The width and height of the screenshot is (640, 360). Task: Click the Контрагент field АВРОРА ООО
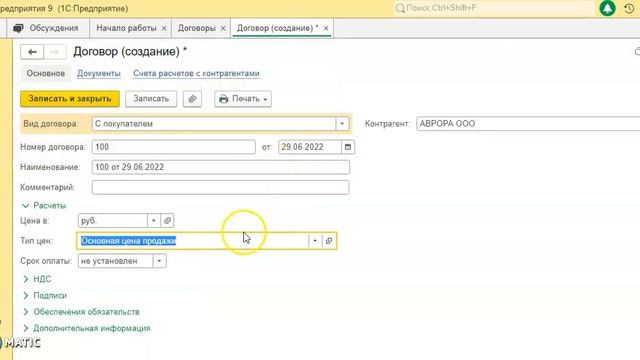pyautogui.click(x=528, y=124)
